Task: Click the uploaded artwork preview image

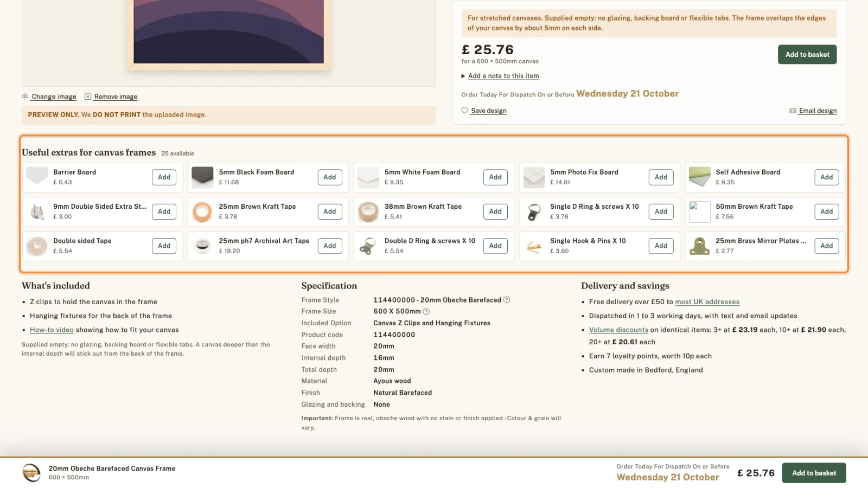Action: (x=228, y=31)
